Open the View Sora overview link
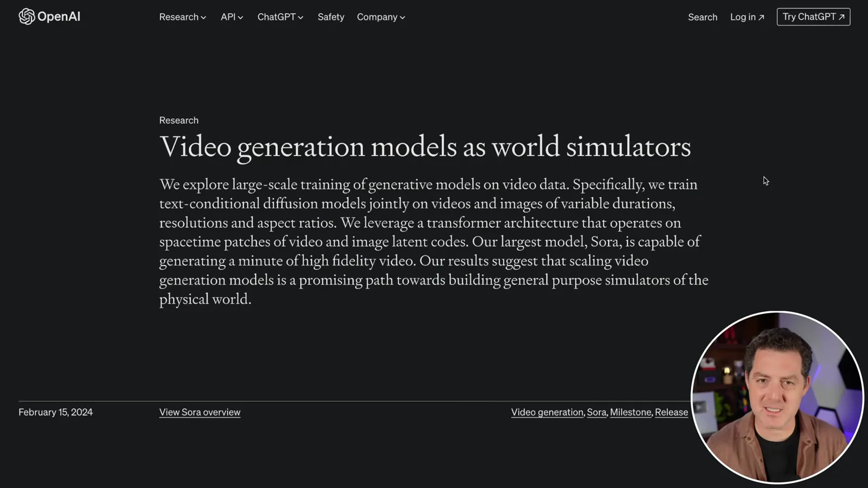This screenshot has width=868, height=488. point(200,412)
